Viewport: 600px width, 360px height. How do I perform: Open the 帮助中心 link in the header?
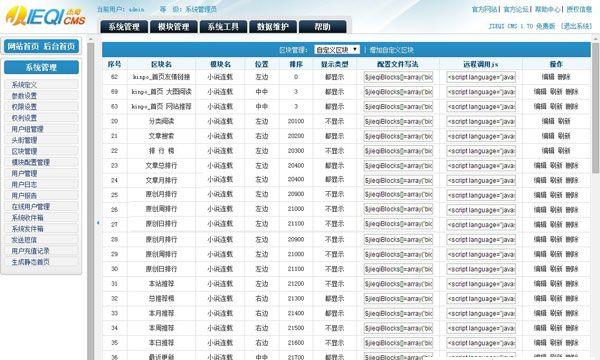(547, 9)
